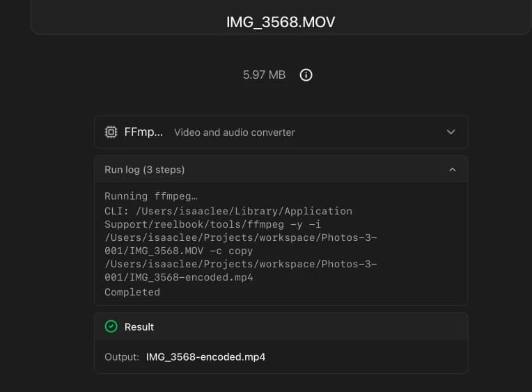Click the info icon beside 5.97 MB
Screen dimensions: 532x392
(x=306, y=75)
